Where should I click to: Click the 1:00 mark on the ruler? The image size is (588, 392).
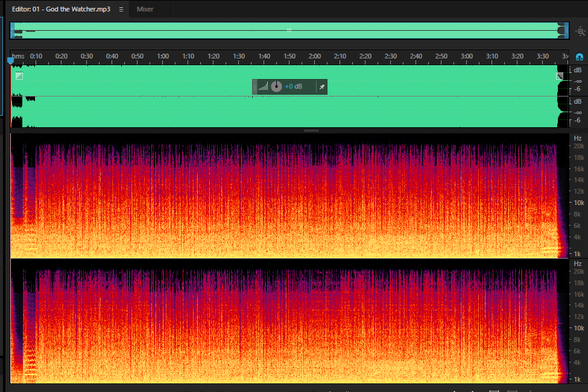click(163, 56)
